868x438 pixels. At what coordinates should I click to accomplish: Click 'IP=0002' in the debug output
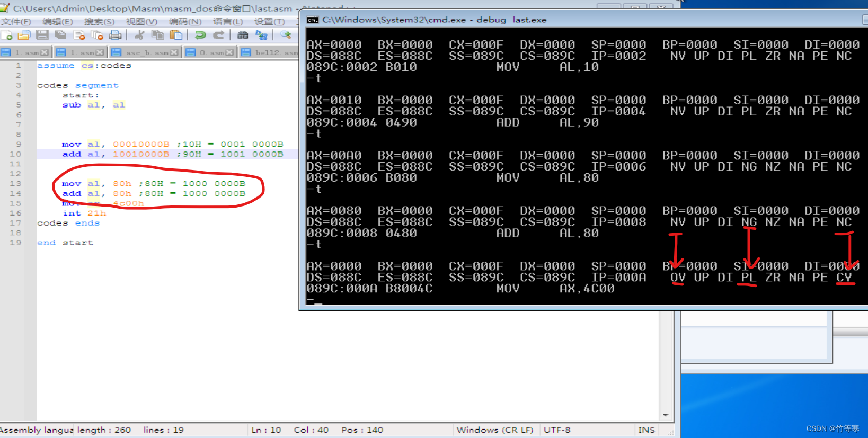618,56
